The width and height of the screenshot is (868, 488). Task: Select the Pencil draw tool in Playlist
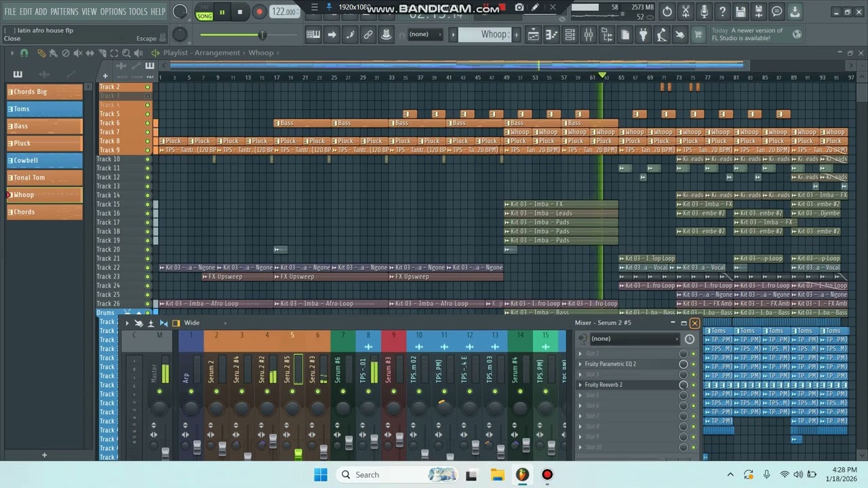tap(41, 53)
